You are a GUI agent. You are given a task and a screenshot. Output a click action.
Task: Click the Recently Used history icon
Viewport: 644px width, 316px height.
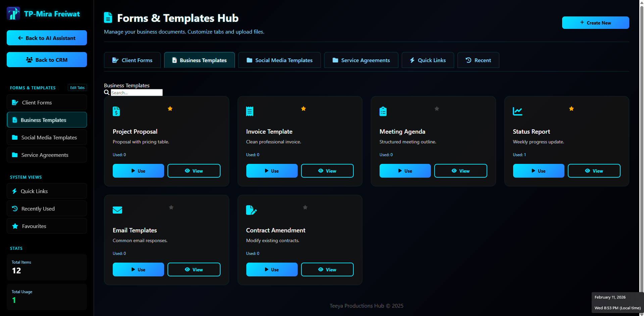pyautogui.click(x=14, y=209)
